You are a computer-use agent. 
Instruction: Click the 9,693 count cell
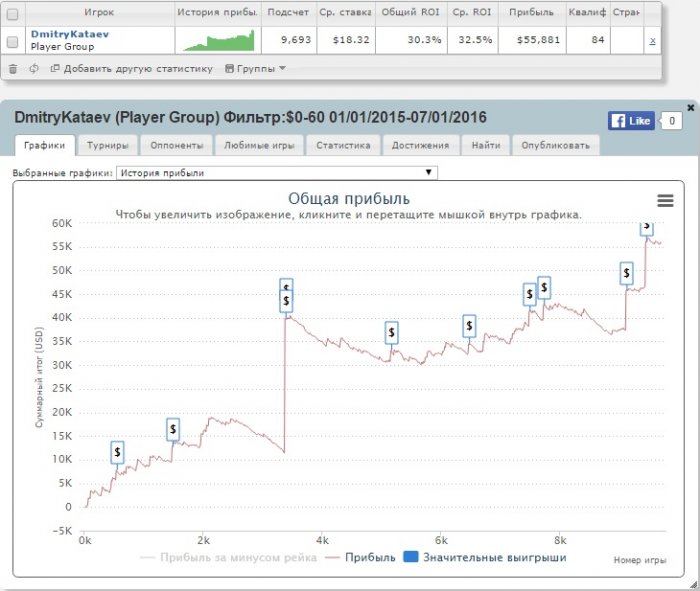point(296,40)
